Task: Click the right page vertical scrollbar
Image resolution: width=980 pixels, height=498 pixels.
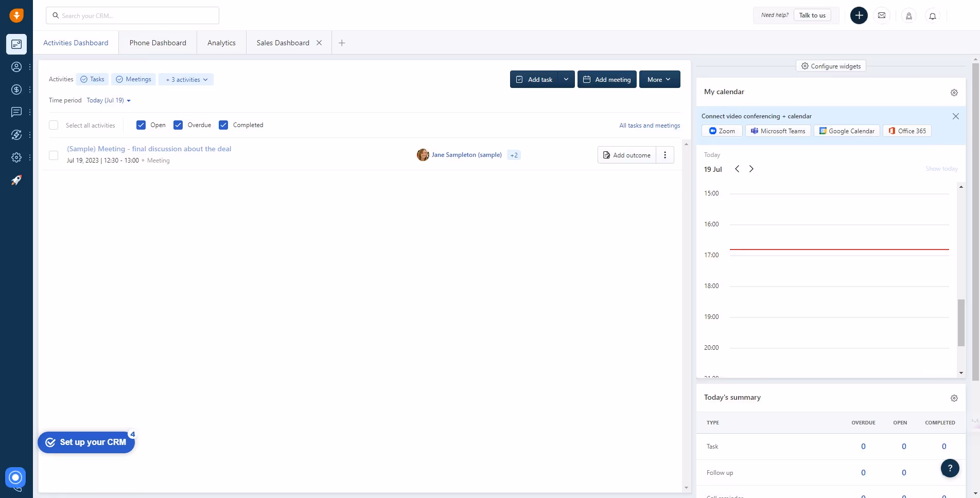Action: 975,221
